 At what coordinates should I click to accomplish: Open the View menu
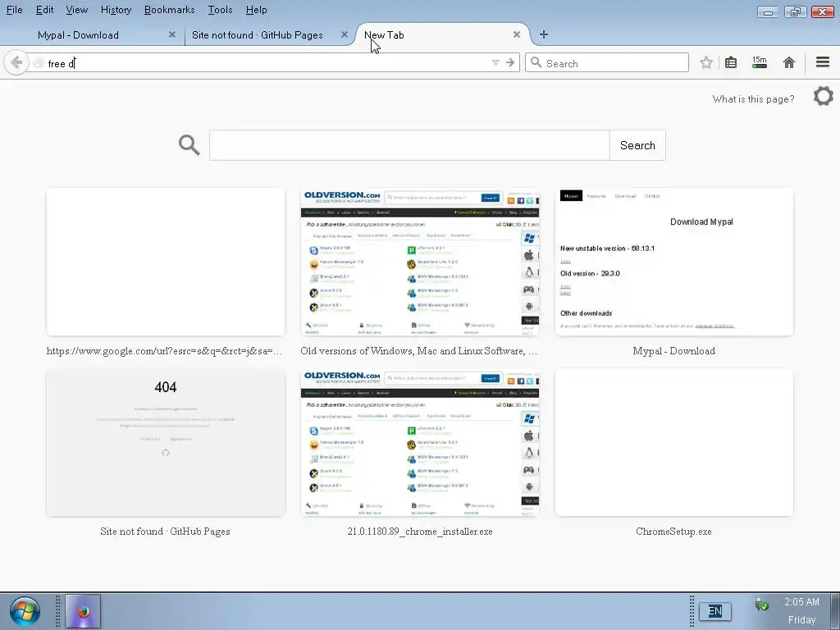point(76,10)
